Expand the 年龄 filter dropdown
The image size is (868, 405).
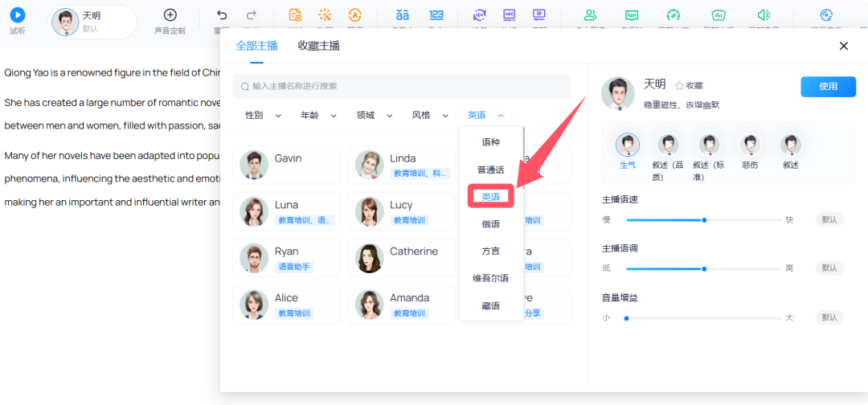[318, 116]
